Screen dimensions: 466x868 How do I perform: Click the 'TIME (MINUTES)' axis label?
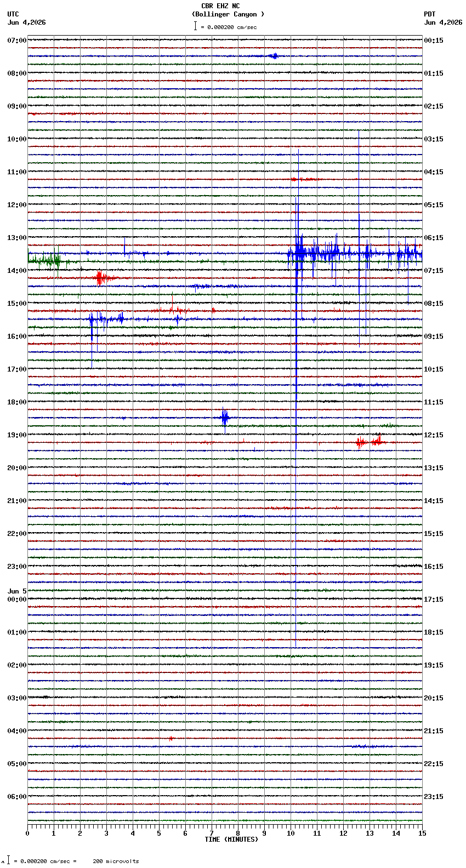(x=231, y=840)
